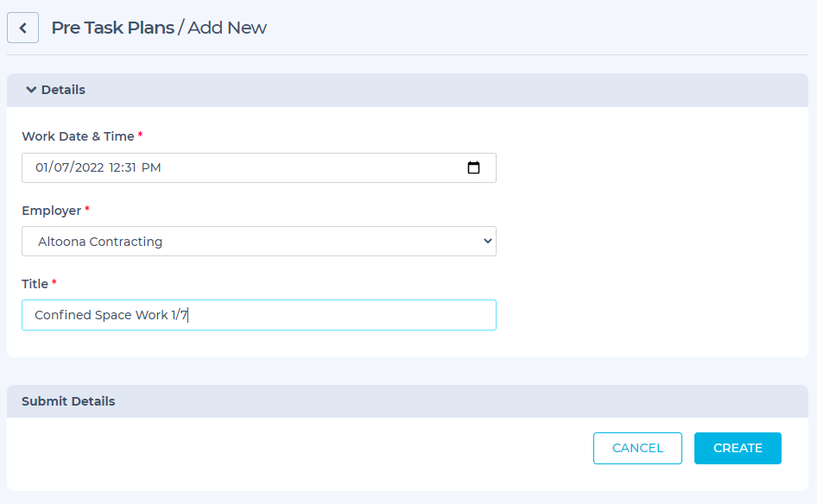817x504 pixels.
Task: Click the Work Date & Time label
Action: coord(78,136)
